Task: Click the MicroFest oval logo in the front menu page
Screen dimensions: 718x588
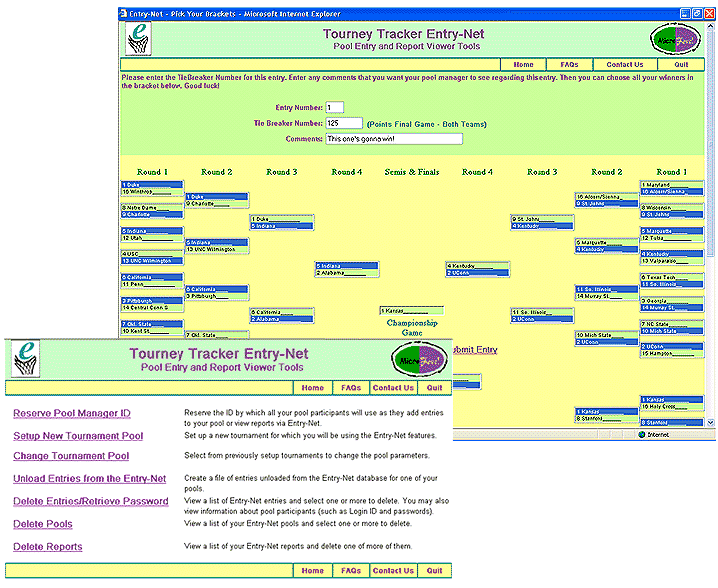Action: click(419, 360)
